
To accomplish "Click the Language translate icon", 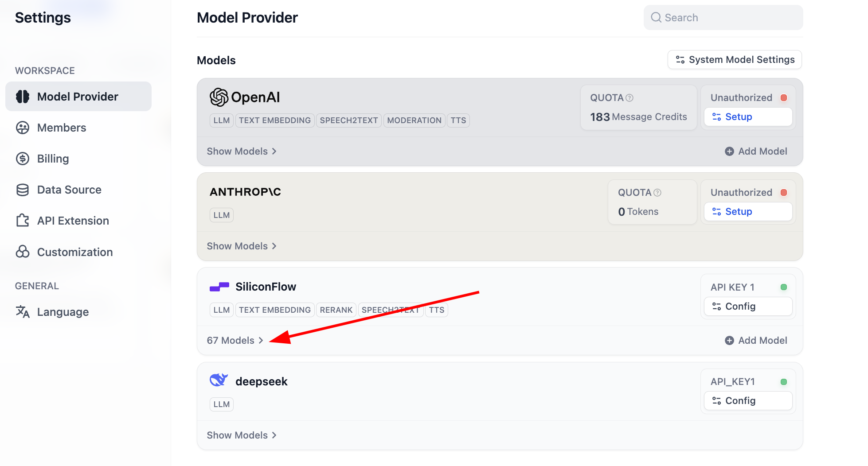I will point(23,312).
